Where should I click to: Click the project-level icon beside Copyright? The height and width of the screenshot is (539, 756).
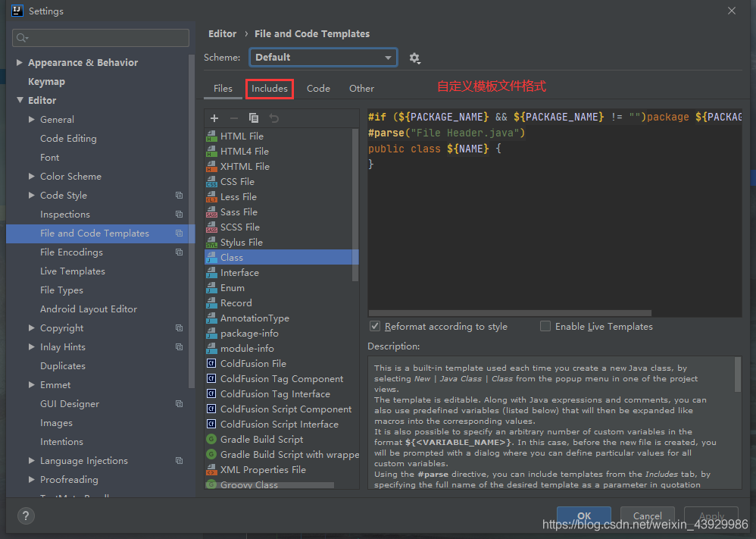pos(179,328)
